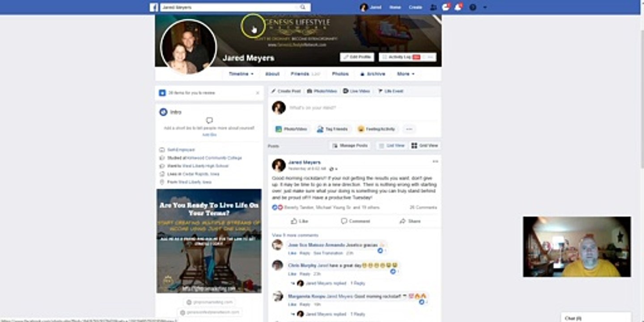
Task: Select Photo/Video in the composer top row
Action: (322, 91)
